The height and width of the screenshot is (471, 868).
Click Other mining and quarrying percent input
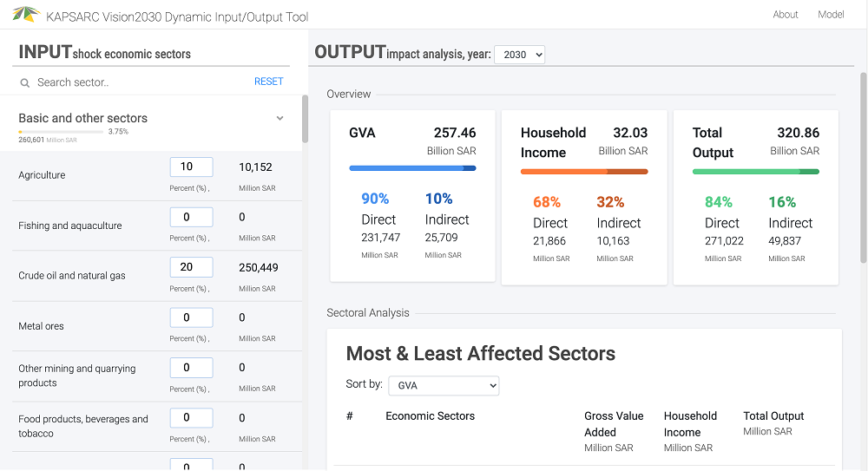191,368
